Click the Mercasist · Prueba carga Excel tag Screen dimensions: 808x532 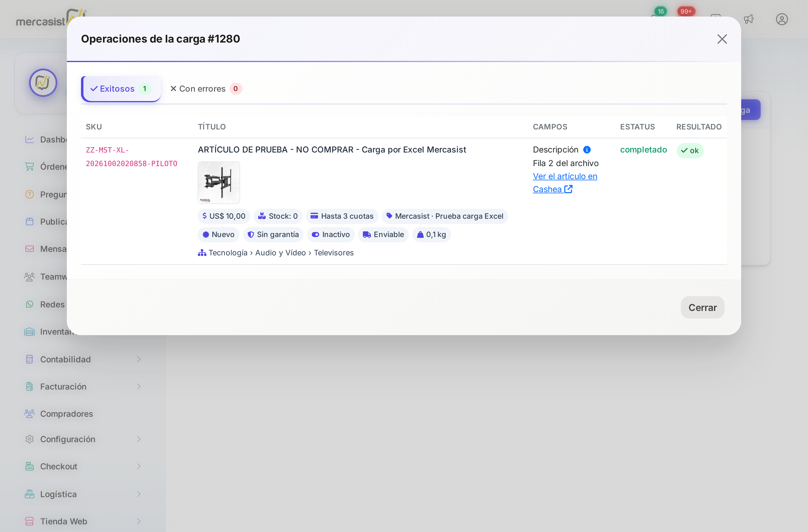(x=445, y=216)
